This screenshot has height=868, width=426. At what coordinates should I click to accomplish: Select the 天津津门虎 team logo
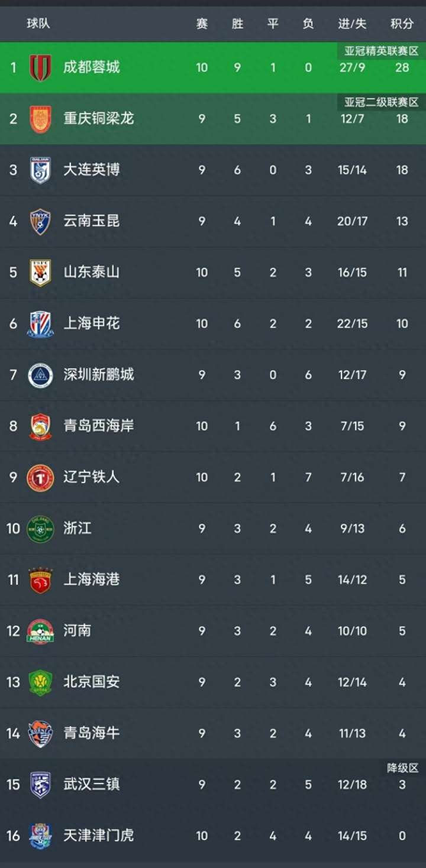(x=40, y=836)
